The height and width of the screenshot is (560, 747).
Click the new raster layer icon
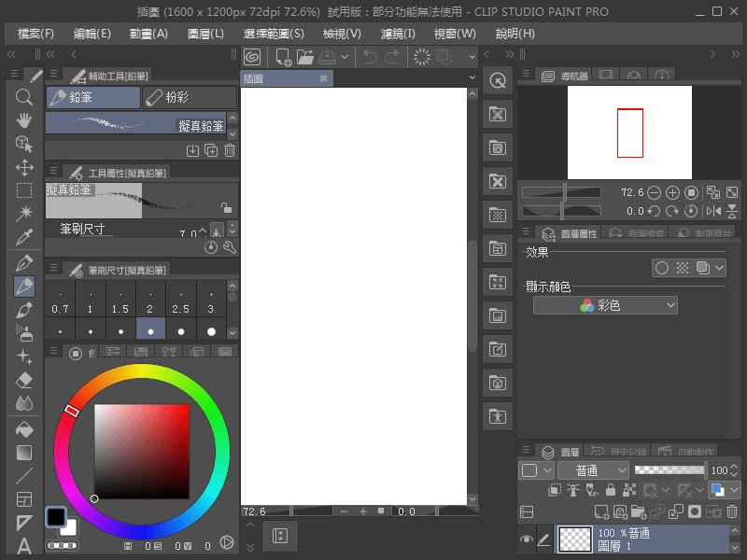[x=603, y=511]
